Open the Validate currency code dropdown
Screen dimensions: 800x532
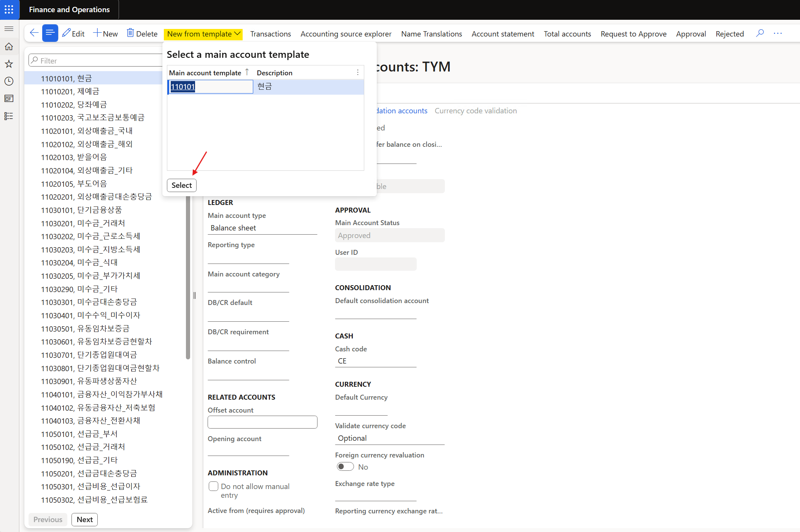[x=389, y=438]
